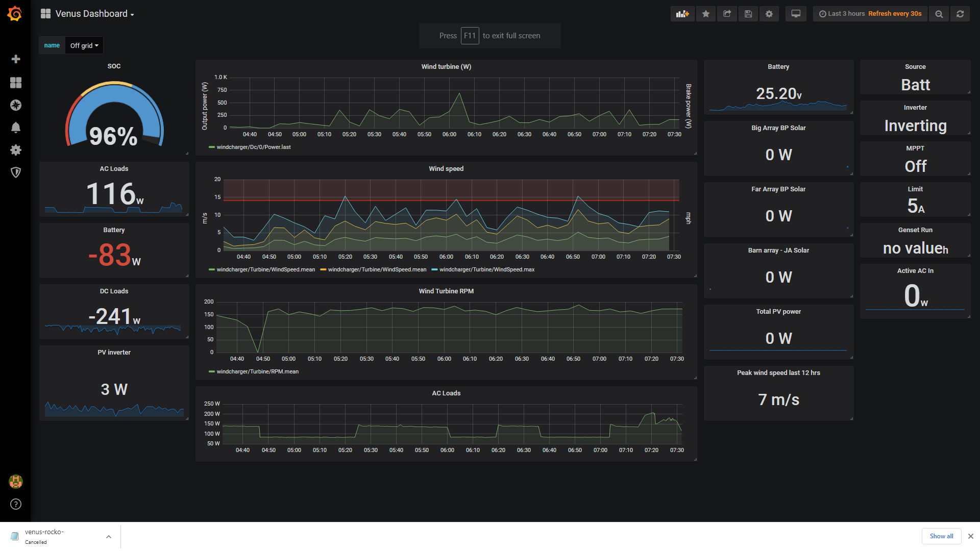The height and width of the screenshot is (551, 980).
Task: Click the PV inverter 3 W value
Action: [114, 389]
